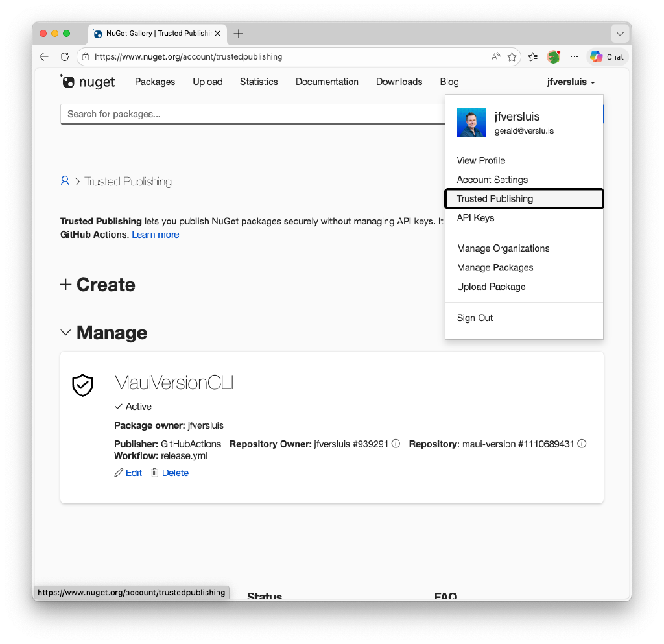Screen dimensions: 664x644
Task: Click the account breadcrumb user icon
Action: coord(65,182)
